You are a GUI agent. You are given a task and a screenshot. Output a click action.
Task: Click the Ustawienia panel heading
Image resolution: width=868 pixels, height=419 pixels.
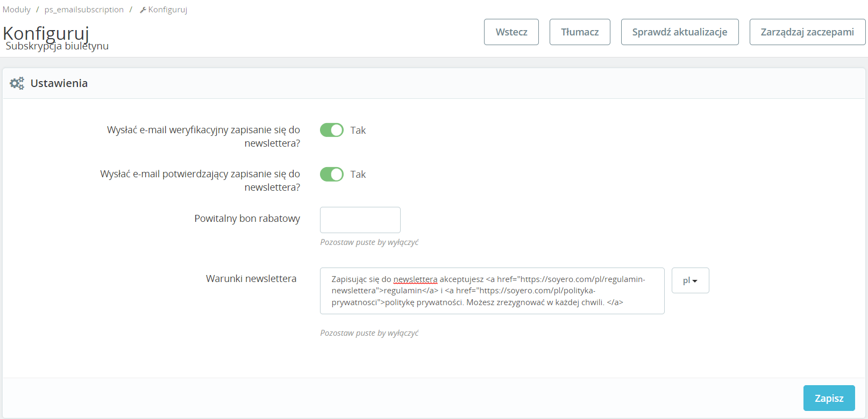point(59,83)
